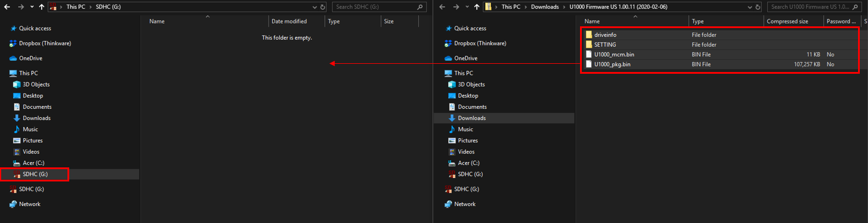This screenshot has width=868, height=223.
Task: Click the Search U1000 Firmware box
Action: (814, 7)
